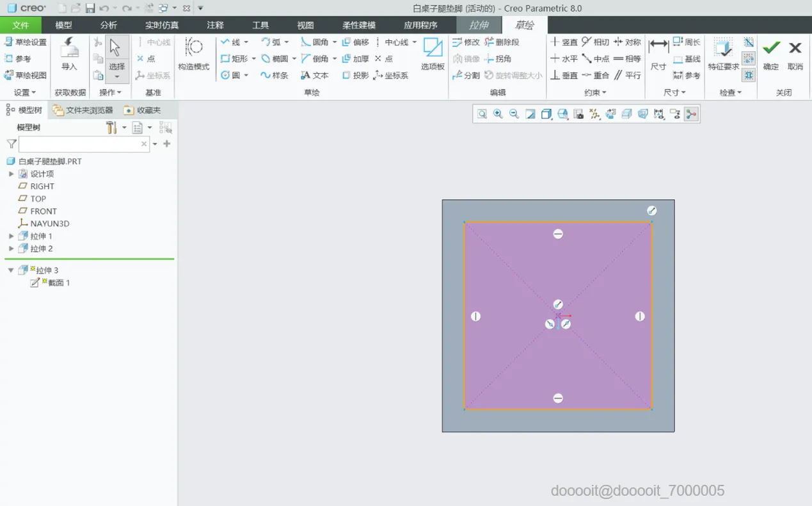Click the 加厚 (Thicken) tool
Image resolution: width=812 pixels, height=506 pixels.
click(355, 59)
